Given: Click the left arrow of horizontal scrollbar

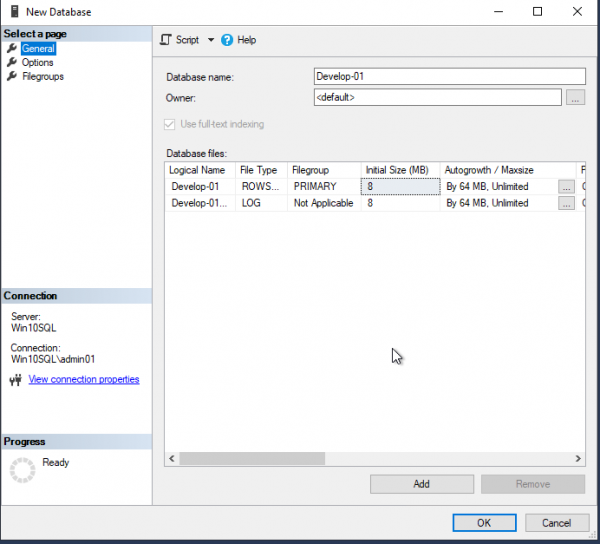Looking at the screenshot, I should coord(172,458).
